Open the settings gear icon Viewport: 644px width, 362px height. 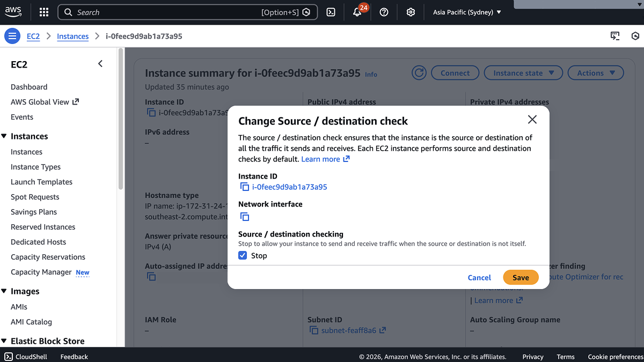click(411, 12)
